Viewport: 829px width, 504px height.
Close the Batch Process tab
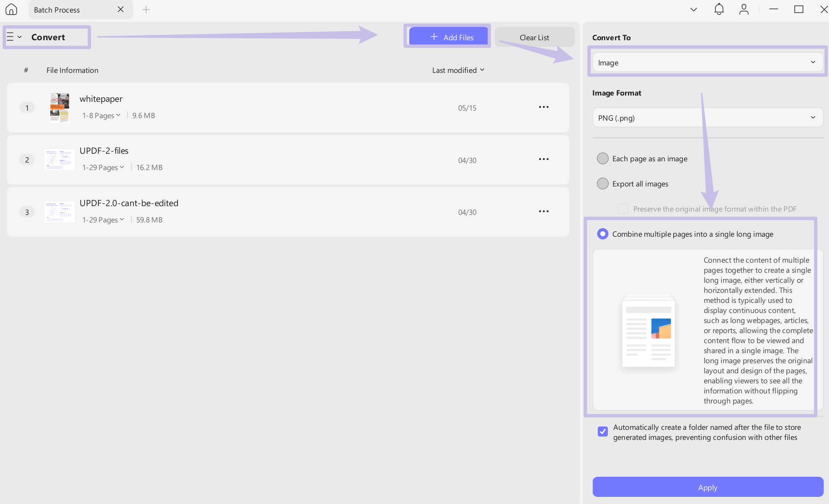point(121,9)
